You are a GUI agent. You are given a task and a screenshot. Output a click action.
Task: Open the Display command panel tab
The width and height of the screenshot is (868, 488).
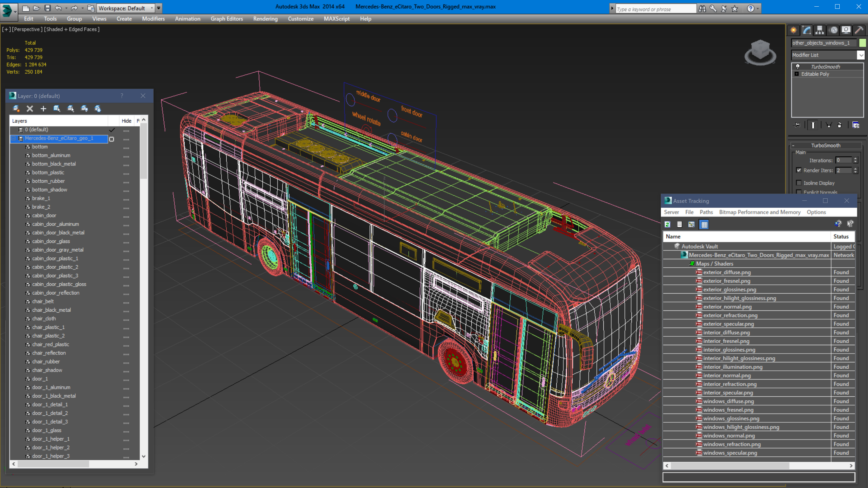point(846,30)
